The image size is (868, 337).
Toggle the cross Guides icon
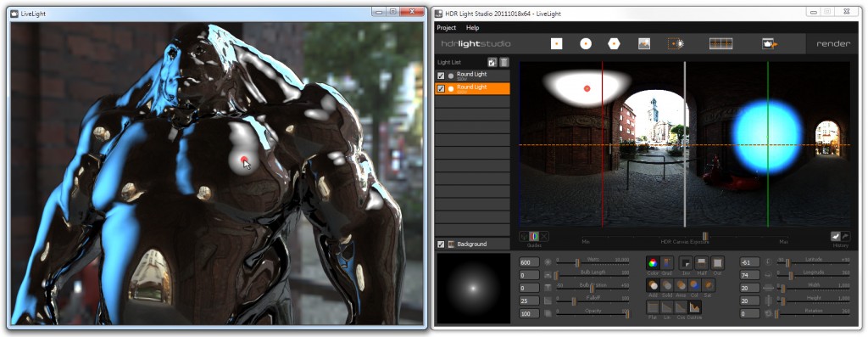pos(545,236)
